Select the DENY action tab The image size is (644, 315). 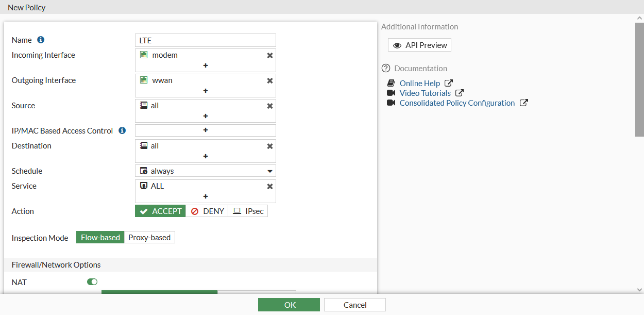click(x=207, y=211)
